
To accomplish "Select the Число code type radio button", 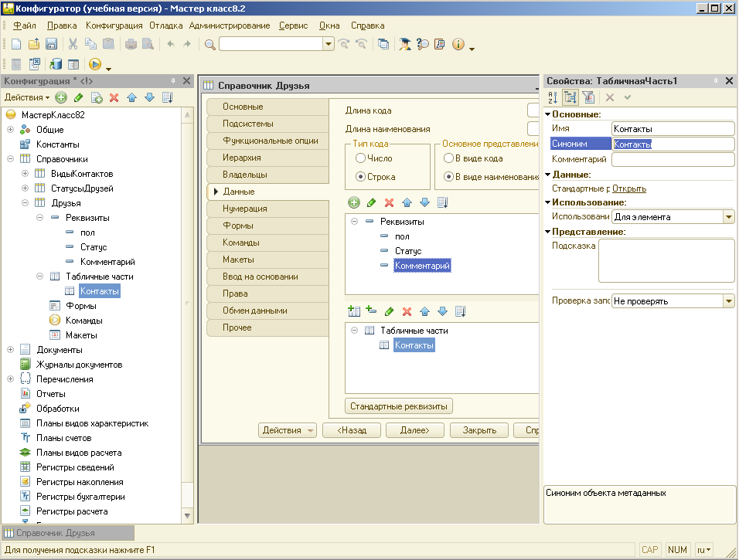I will coord(360,158).
